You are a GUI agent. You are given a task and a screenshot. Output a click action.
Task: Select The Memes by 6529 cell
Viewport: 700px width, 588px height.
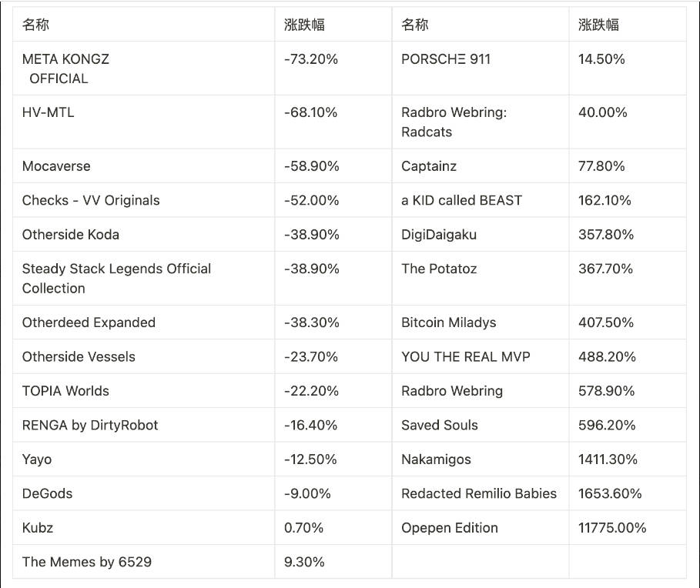tap(87, 562)
